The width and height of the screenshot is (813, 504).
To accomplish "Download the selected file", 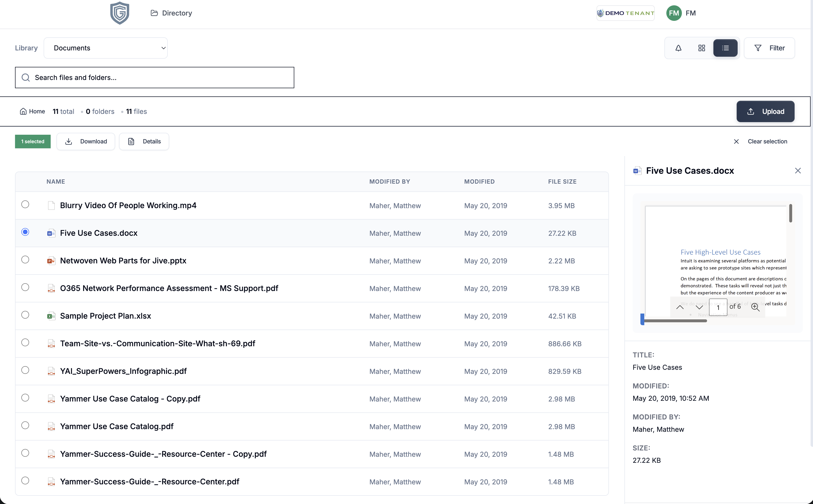I will (86, 141).
